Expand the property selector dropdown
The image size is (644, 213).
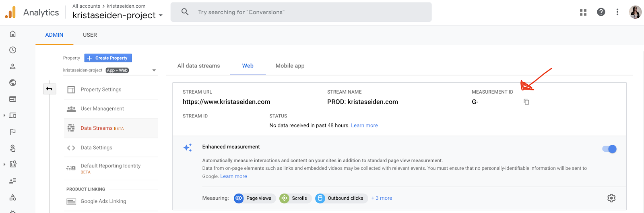(154, 70)
